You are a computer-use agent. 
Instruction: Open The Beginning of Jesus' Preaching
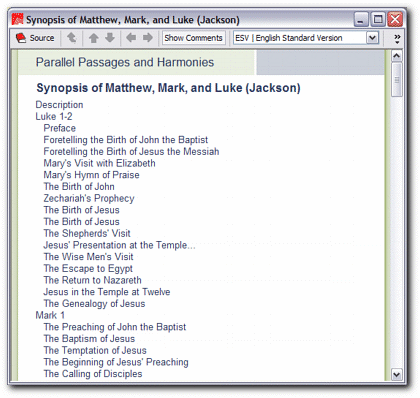[116, 362]
